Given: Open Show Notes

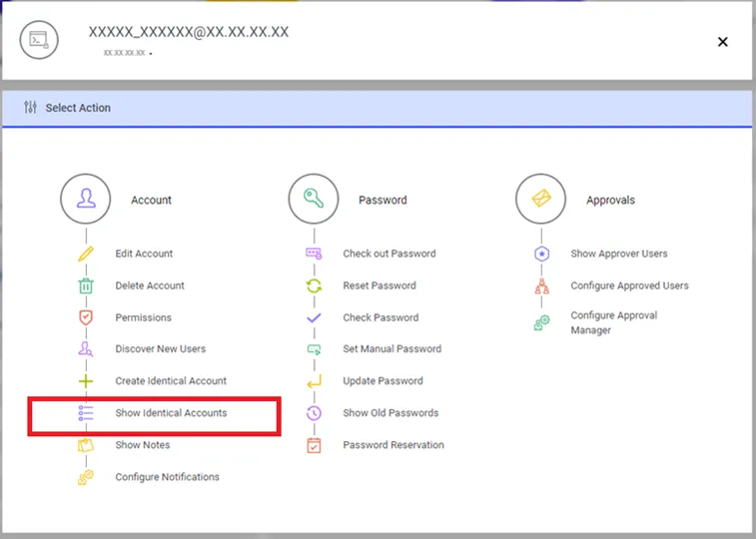Looking at the screenshot, I should point(142,445).
